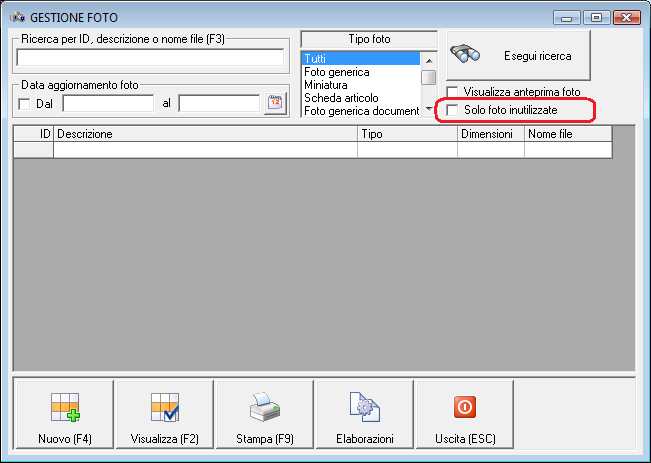Check Solo foto inutilizzate option
This screenshot has height=463, width=651.
(x=452, y=110)
